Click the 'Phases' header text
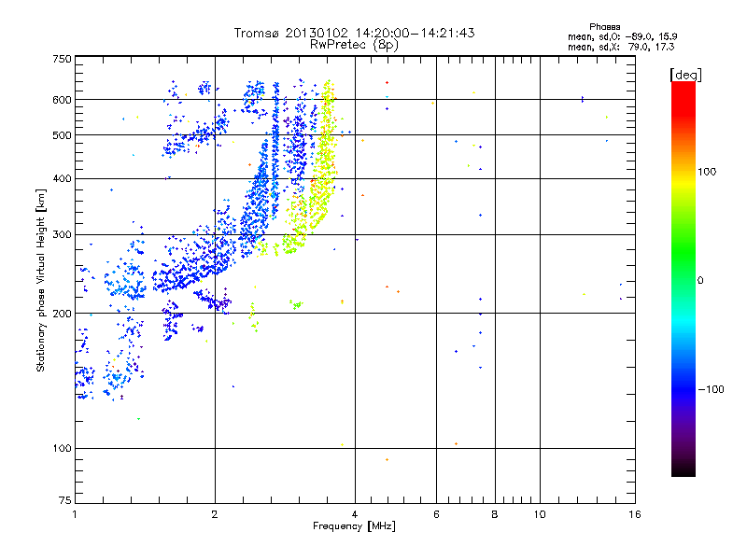This screenshot has height=560, width=747. point(604,27)
